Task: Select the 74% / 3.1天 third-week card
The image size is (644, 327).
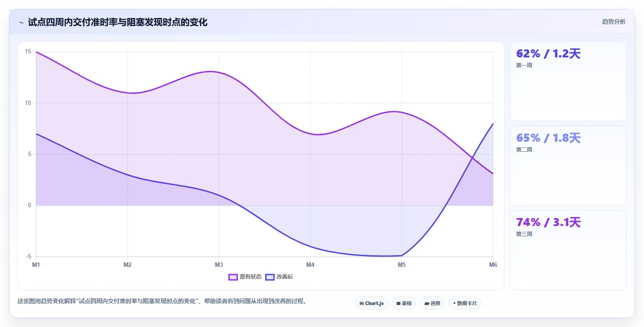Action: 568,250
